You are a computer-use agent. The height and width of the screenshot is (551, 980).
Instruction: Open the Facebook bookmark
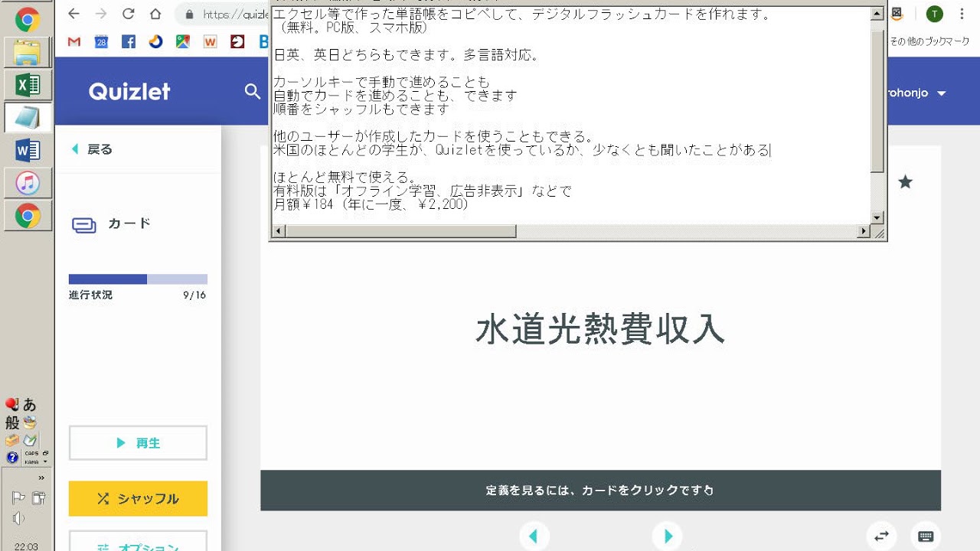pyautogui.click(x=129, y=42)
